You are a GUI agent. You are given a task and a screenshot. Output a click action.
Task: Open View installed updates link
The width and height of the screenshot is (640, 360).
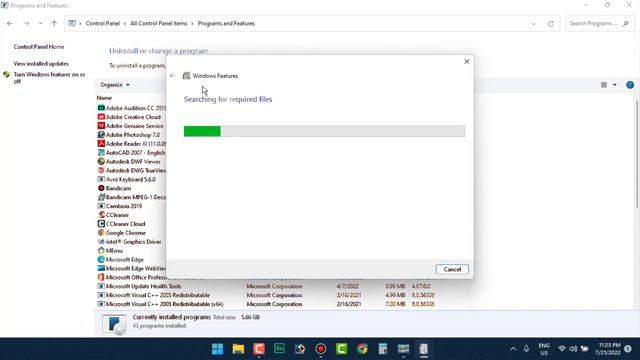41,64
